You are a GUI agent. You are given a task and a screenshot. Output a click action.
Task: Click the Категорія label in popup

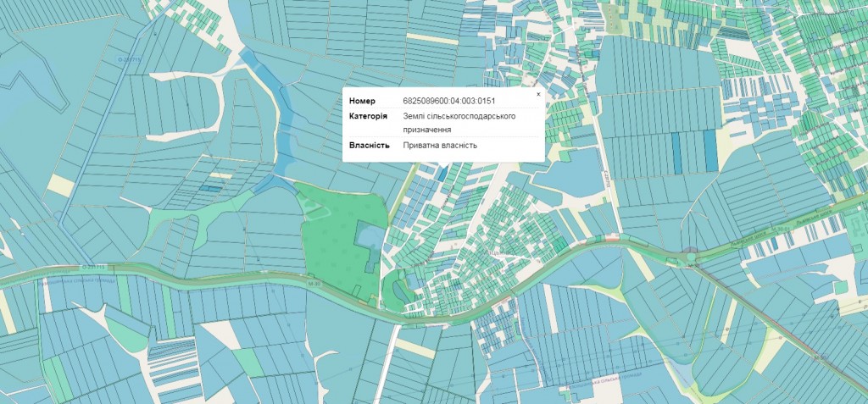coord(368,116)
